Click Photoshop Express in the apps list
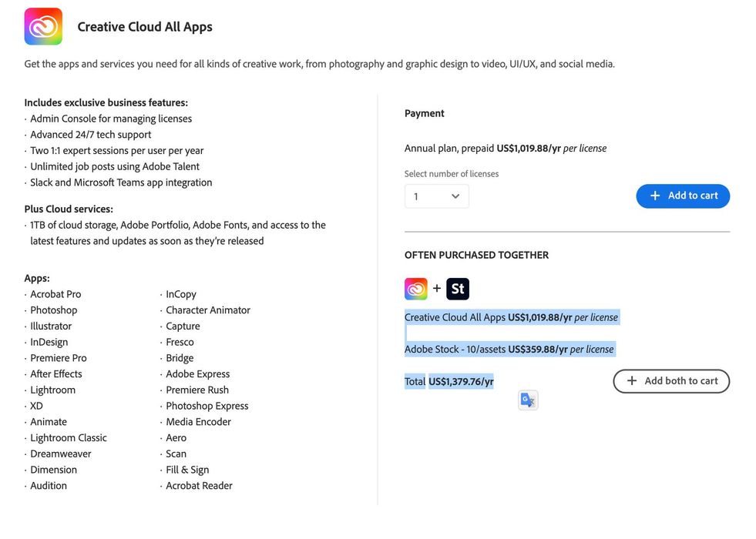The height and width of the screenshot is (539, 756). 207,406
